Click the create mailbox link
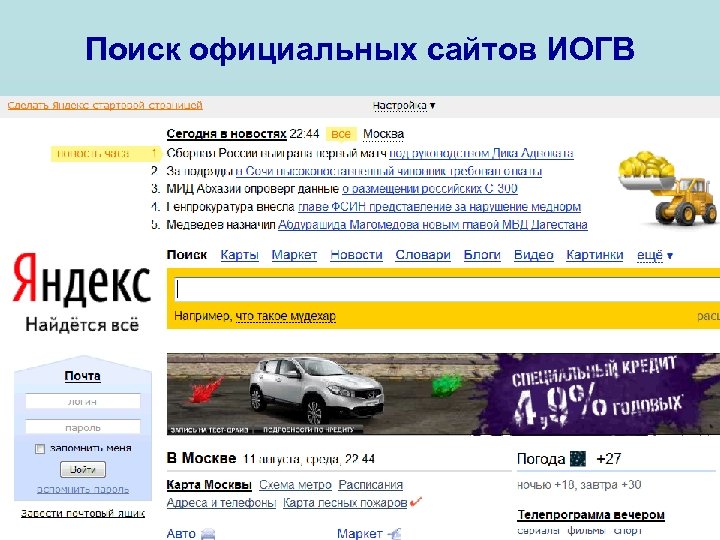The image size is (720, 540). click(83, 513)
